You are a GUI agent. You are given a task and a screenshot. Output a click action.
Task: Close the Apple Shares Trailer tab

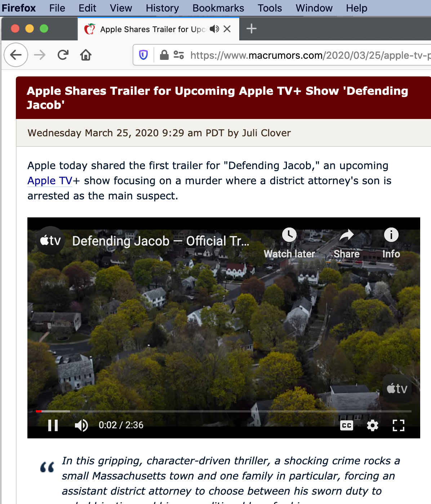point(227,29)
